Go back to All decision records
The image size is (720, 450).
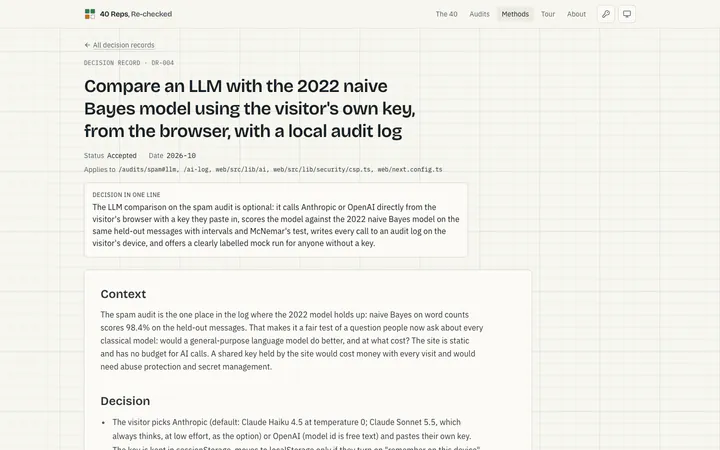(119, 45)
